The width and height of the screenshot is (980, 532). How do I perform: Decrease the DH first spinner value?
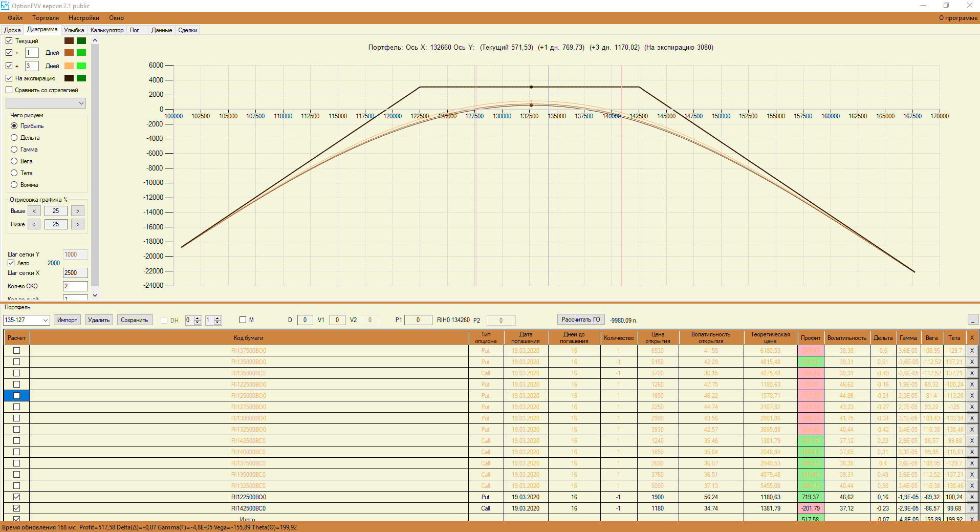tap(198, 323)
